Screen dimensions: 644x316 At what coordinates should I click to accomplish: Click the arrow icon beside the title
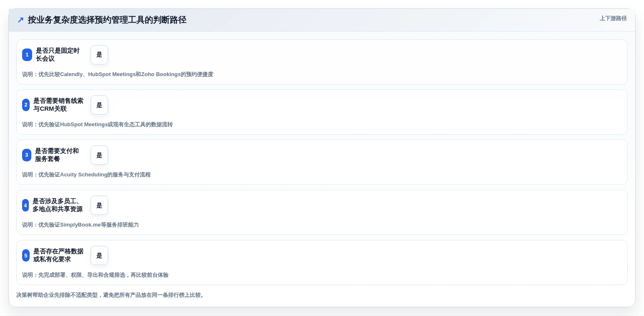(x=20, y=20)
